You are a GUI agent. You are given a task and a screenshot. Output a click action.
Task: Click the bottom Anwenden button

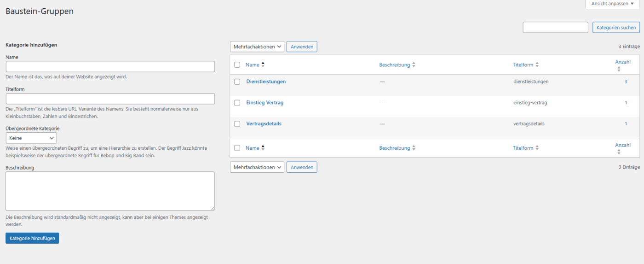click(302, 167)
